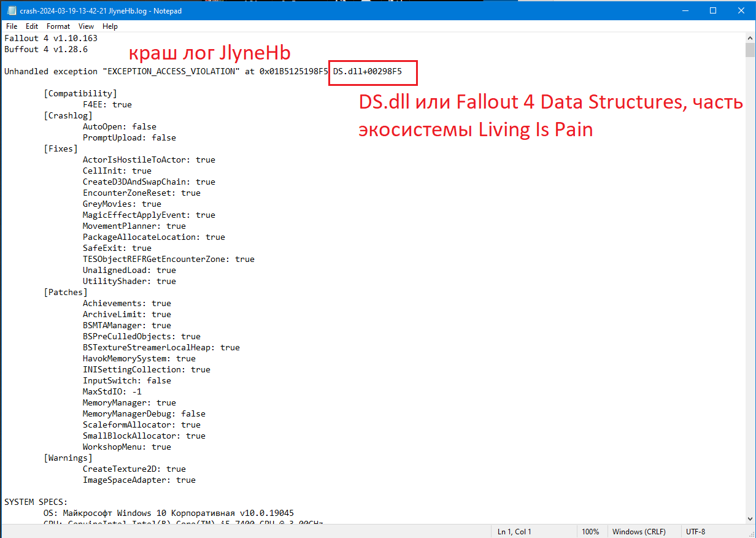756x538 pixels.
Task: Place cursor on the "Buffout 4 v1.28.6" line
Action: click(x=46, y=49)
